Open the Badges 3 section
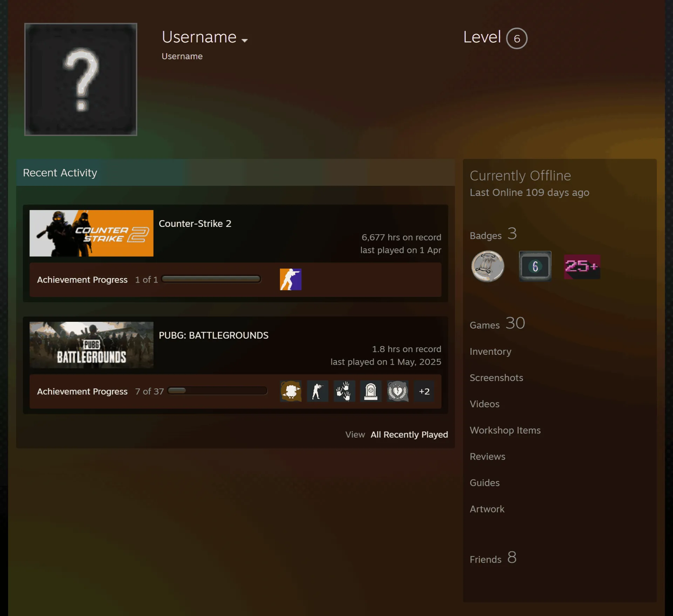This screenshot has width=673, height=616. click(x=493, y=234)
